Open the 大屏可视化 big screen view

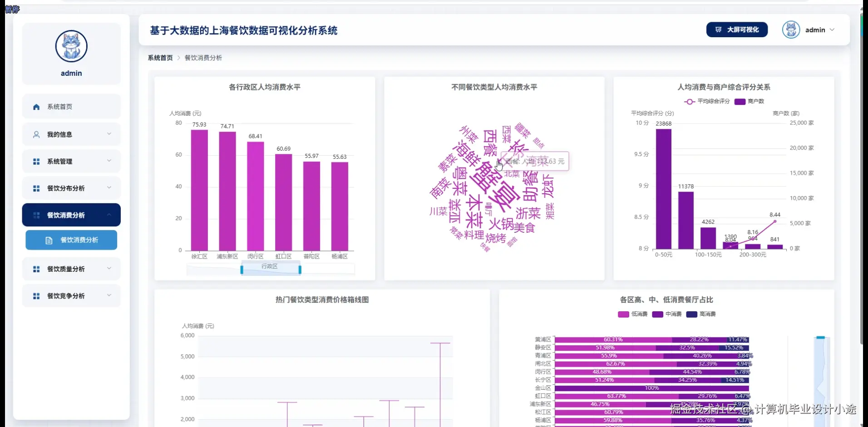coord(737,30)
